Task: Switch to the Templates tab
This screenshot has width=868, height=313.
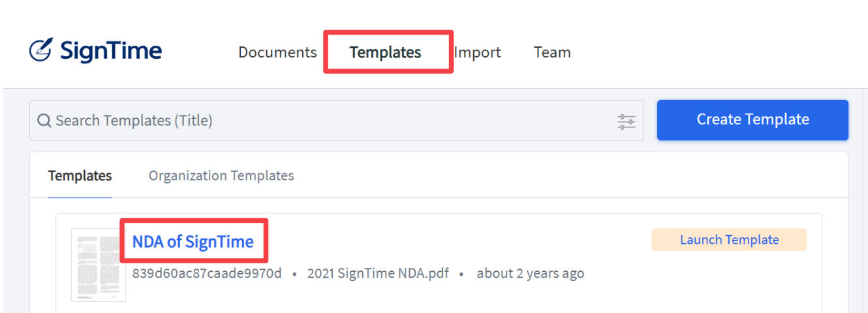Action: click(80, 176)
